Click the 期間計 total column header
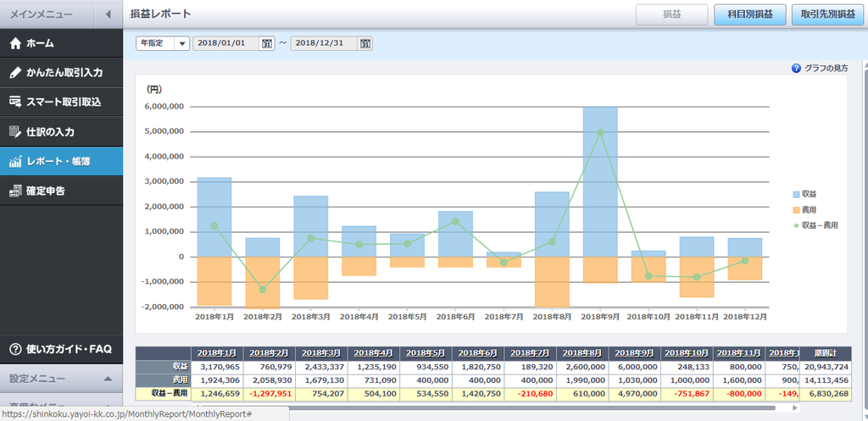The image size is (868, 421). [x=826, y=353]
